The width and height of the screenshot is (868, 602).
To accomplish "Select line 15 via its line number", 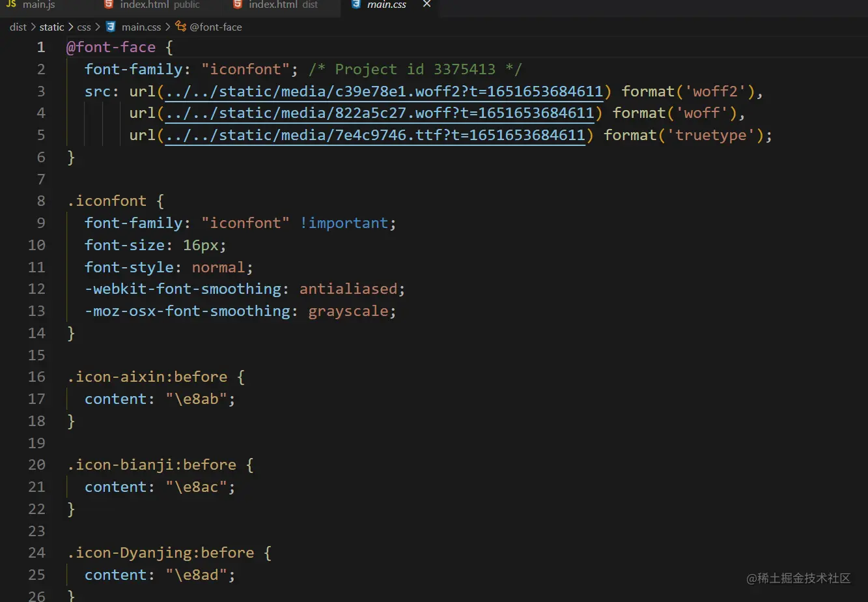I will [x=37, y=355].
